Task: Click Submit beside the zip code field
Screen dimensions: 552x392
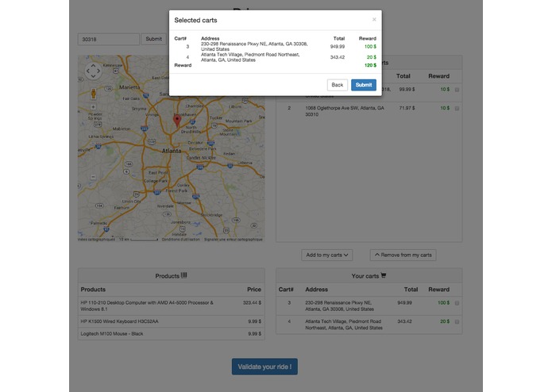Action: (x=154, y=39)
